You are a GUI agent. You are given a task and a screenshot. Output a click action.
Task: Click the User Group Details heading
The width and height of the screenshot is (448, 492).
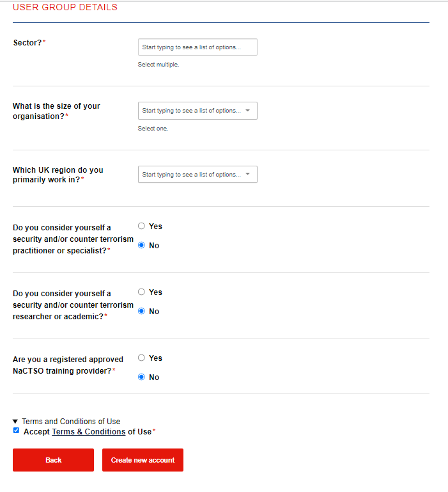point(65,8)
